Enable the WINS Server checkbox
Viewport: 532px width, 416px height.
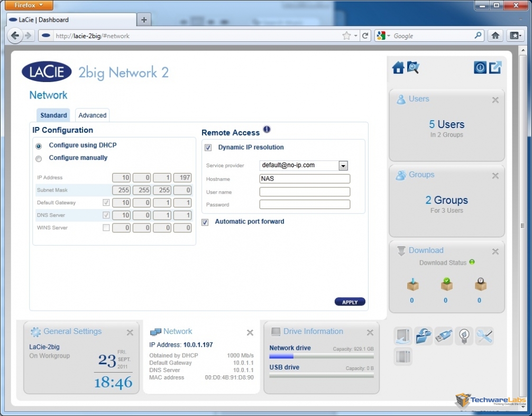click(106, 228)
